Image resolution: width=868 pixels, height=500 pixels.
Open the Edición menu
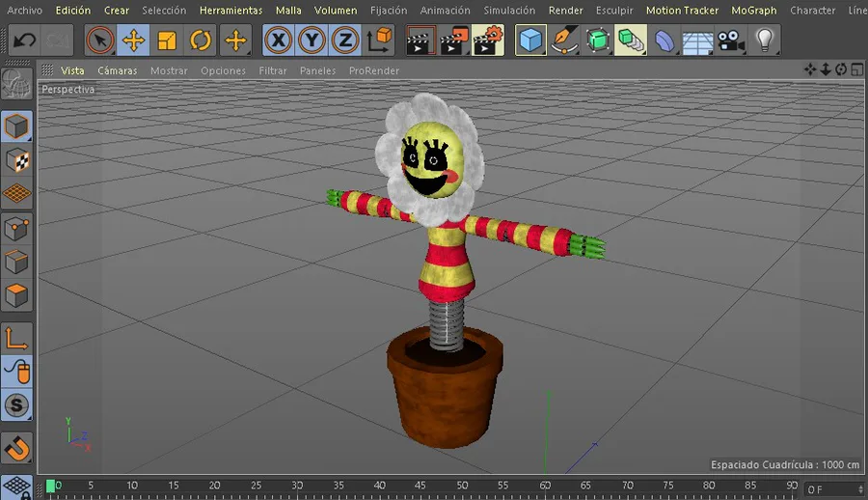[x=73, y=10]
